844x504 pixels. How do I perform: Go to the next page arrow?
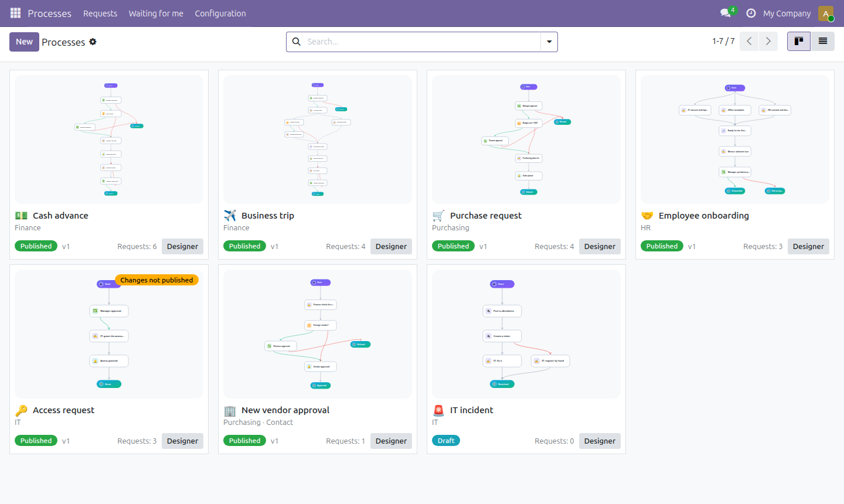pyautogui.click(x=768, y=41)
